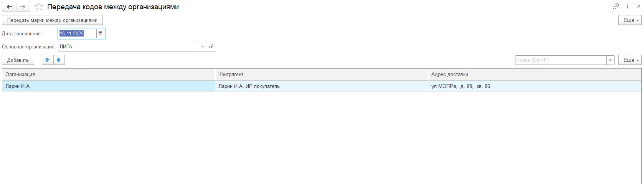Click the Адрес доставки column header
The height and width of the screenshot is (184, 644).
[534, 75]
